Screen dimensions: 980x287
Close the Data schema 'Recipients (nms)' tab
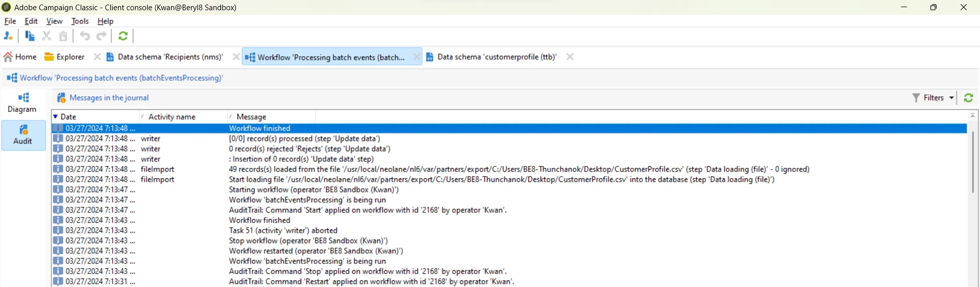(236, 57)
